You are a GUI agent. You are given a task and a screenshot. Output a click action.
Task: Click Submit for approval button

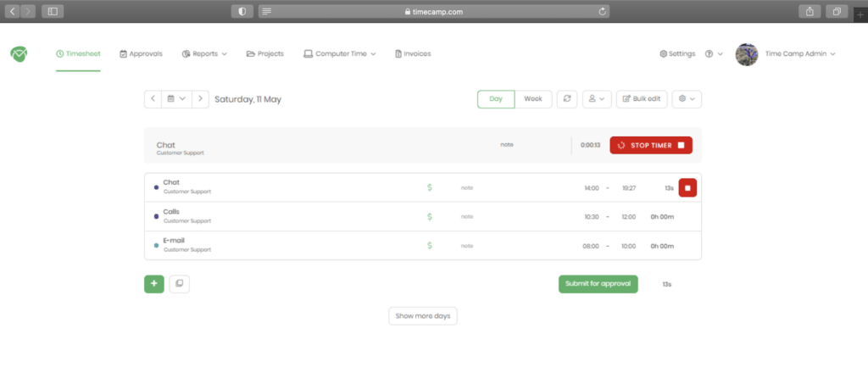click(x=598, y=284)
